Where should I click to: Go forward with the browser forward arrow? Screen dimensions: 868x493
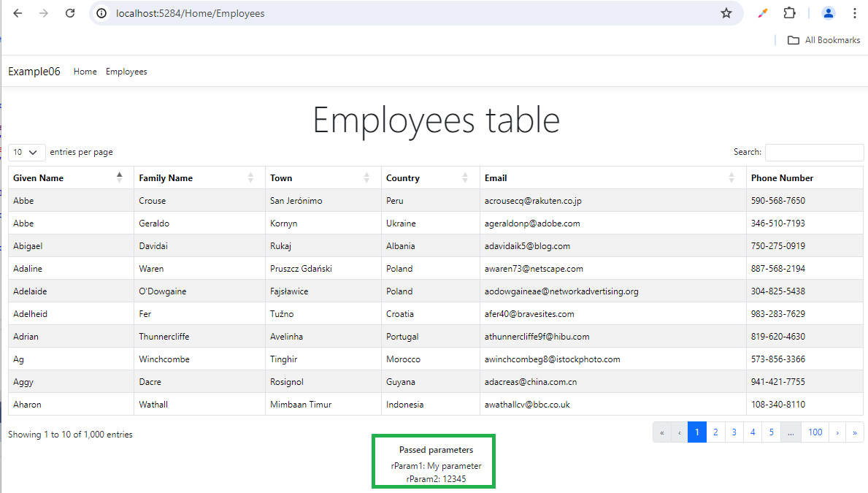[44, 13]
